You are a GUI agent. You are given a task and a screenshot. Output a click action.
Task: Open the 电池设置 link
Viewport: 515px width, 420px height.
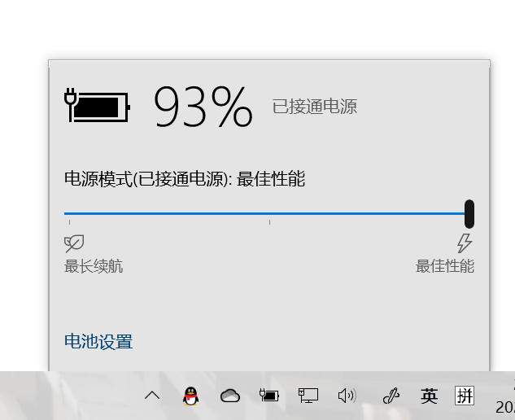98,342
